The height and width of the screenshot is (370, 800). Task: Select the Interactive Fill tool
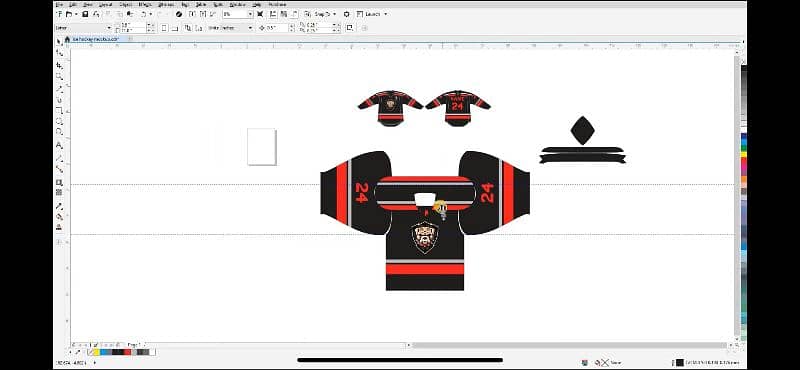click(x=59, y=217)
